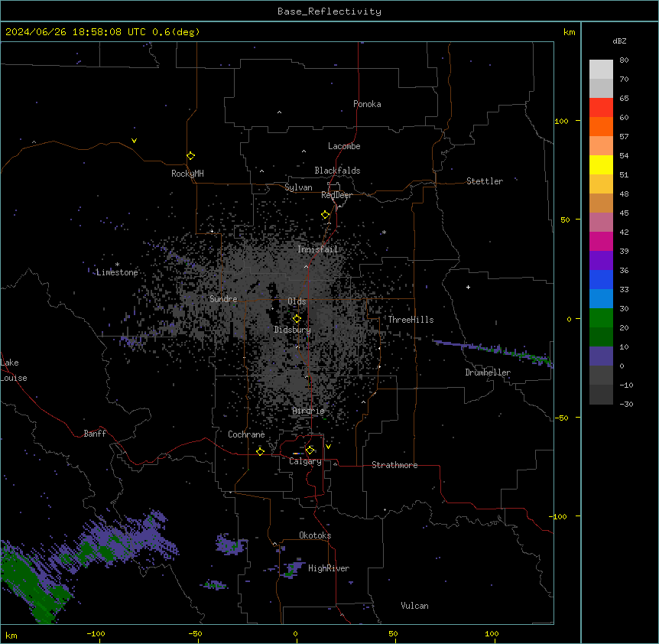Click the yellow V marker northwest of RockyMH

pyautogui.click(x=134, y=141)
